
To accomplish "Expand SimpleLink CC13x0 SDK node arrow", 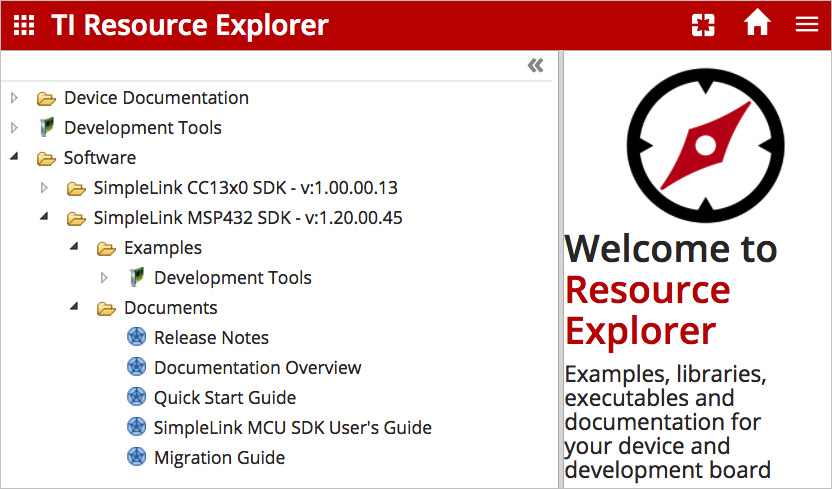I will [44, 188].
